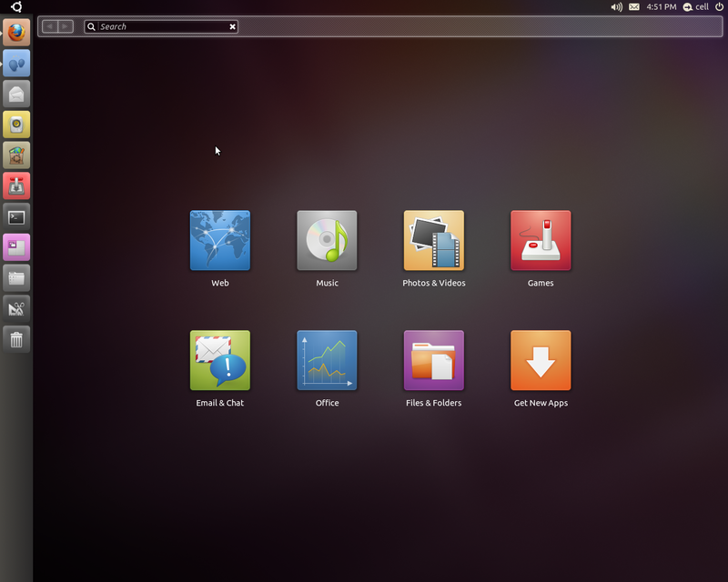728x582 pixels.
Task: Open the blue GNOME footprint launcher icon
Action: tap(16, 63)
